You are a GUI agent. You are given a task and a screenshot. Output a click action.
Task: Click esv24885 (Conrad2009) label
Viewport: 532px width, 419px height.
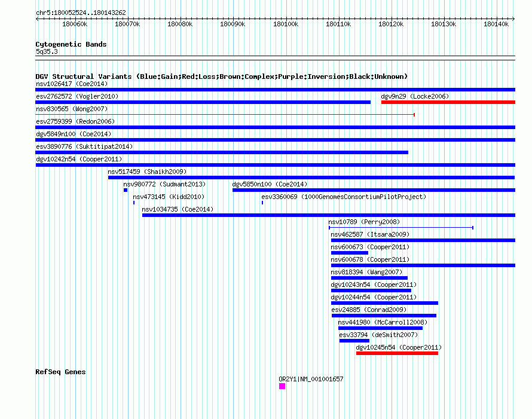(369, 310)
